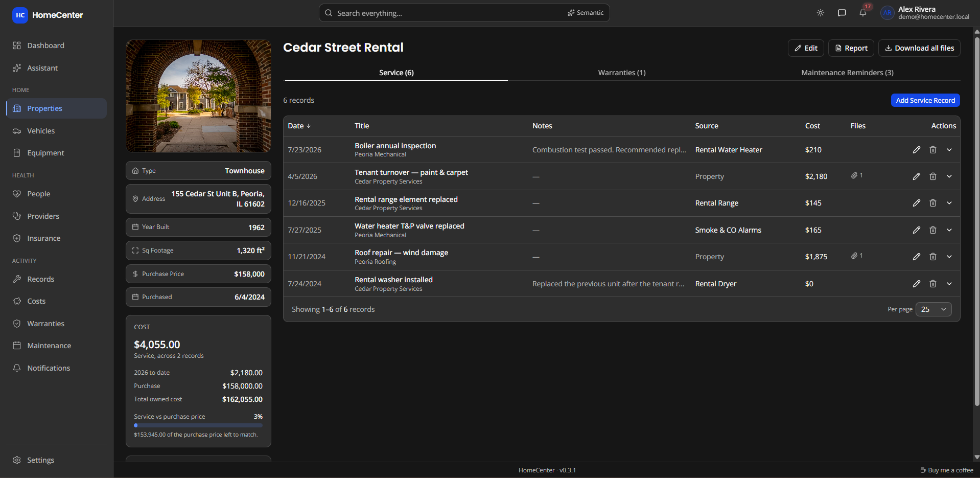The height and width of the screenshot is (478, 980).
Task: Delete the Rental range element replaced record
Action: (x=933, y=203)
